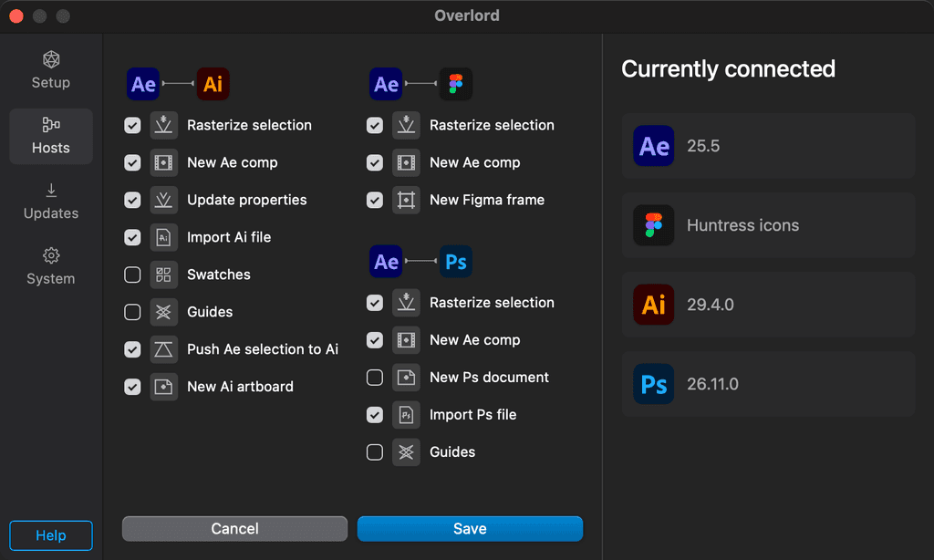Click the Figma icon in Currently connected
The height and width of the screenshot is (560, 934).
coord(654,225)
